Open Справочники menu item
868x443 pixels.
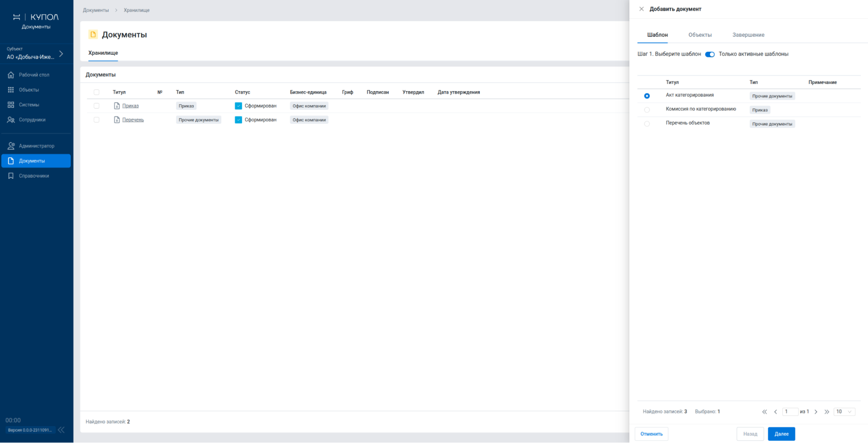tap(36, 176)
